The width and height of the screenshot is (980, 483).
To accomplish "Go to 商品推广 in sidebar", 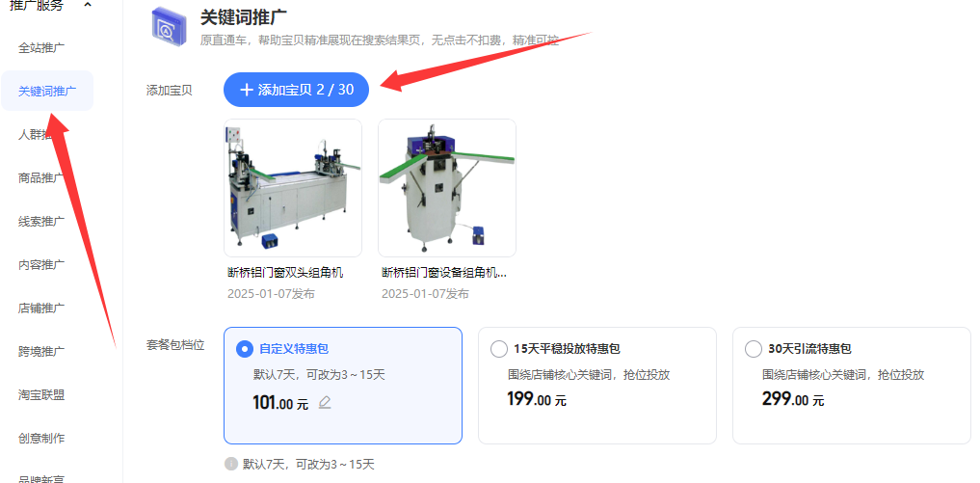I will tap(41, 177).
